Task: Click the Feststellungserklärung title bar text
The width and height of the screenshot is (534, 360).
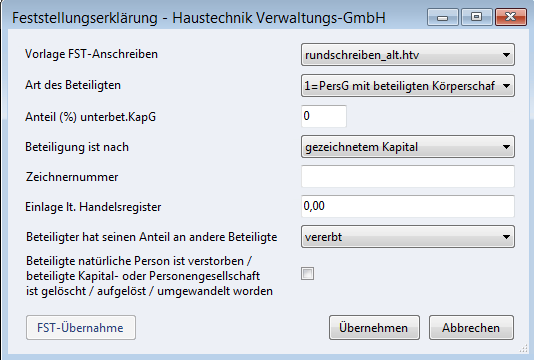Action: (x=199, y=18)
